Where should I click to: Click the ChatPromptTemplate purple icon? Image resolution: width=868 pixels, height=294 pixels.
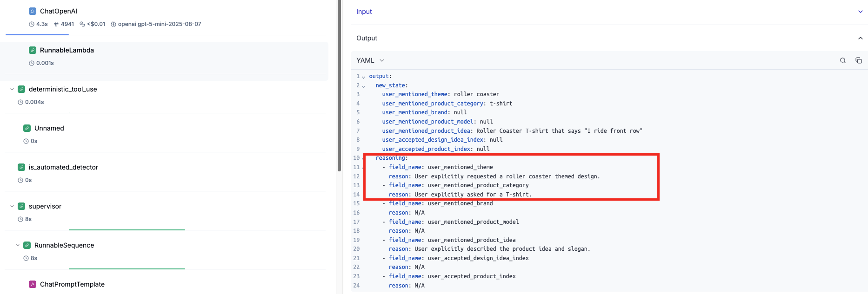pyautogui.click(x=33, y=284)
